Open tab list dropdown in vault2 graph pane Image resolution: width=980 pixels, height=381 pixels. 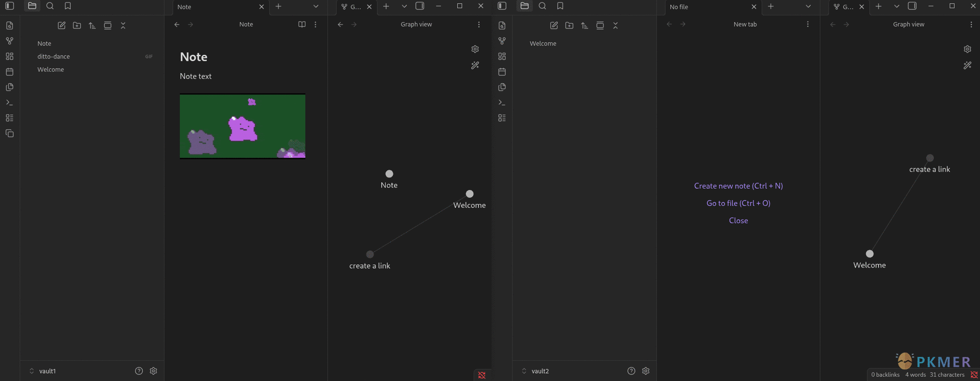point(897,7)
